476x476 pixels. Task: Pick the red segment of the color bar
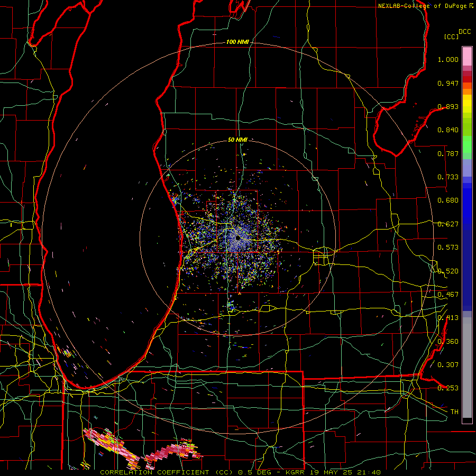click(467, 79)
